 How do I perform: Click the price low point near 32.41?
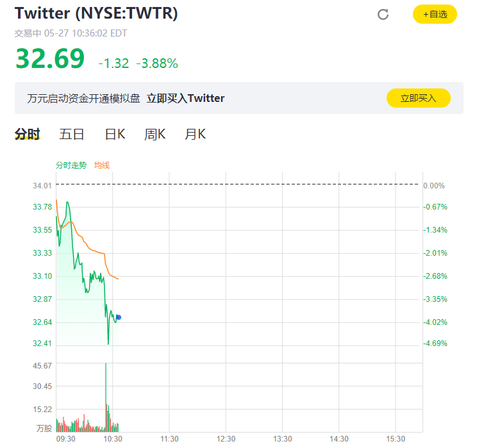coord(108,343)
